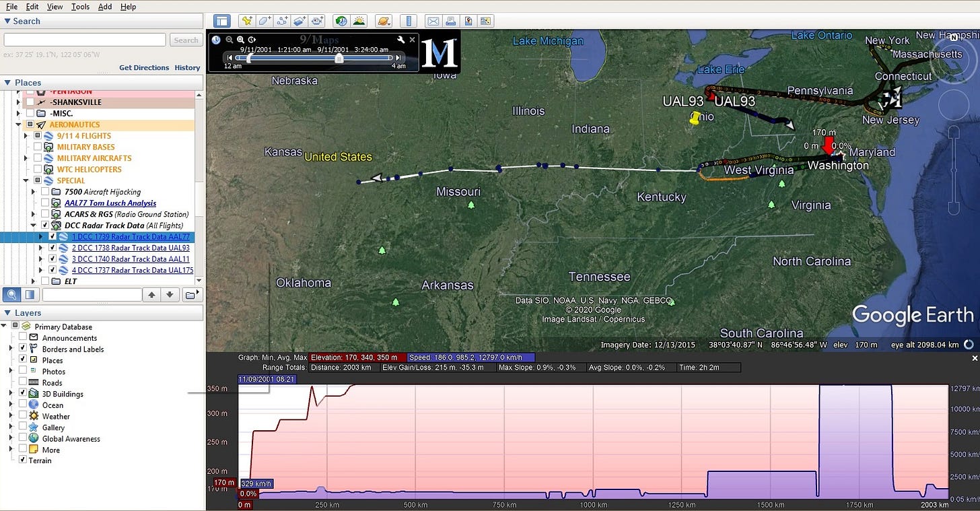Click the View in Google Maps icon

tap(486, 21)
